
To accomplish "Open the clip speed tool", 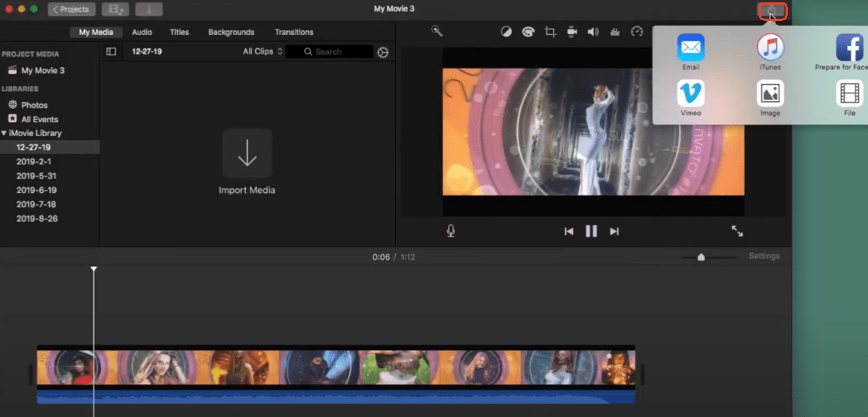I will (637, 32).
